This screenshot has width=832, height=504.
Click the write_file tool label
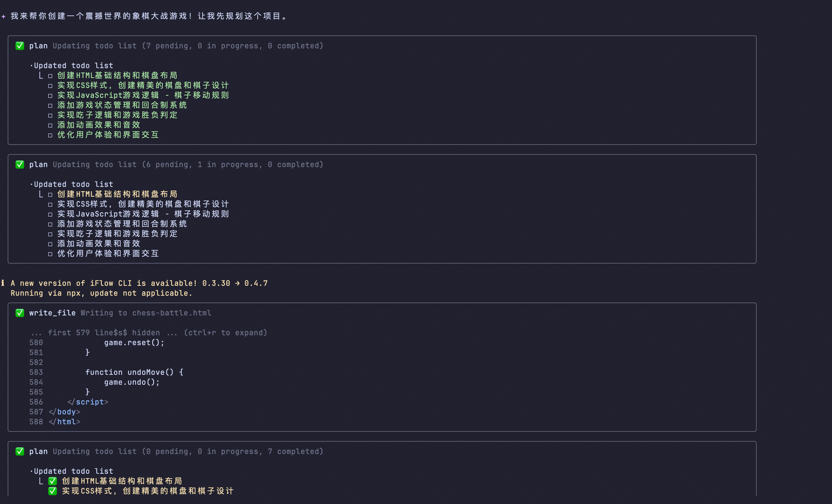click(x=52, y=313)
